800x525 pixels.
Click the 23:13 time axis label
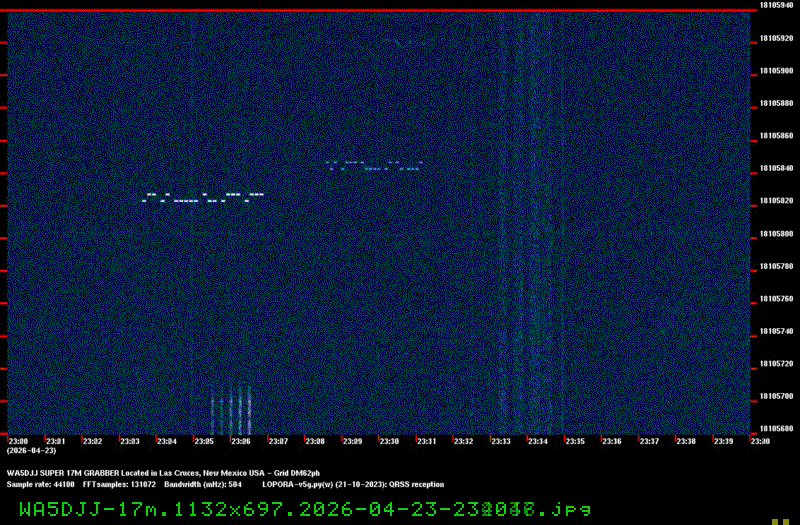(x=501, y=441)
